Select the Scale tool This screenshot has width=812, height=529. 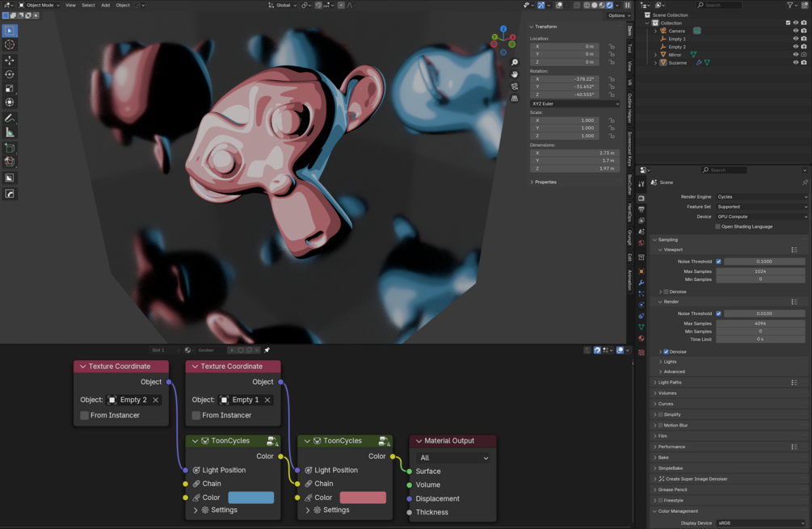pyautogui.click(x=10, y=89)
